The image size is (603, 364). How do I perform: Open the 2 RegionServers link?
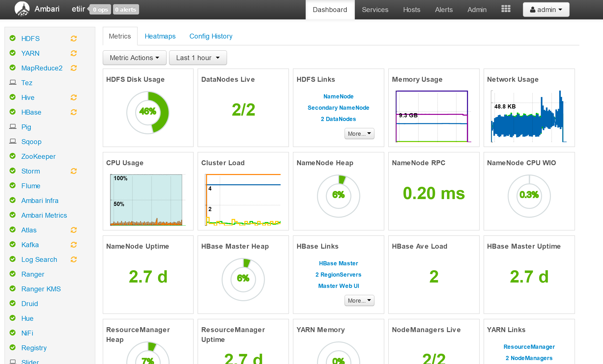click(x=338, y=275)
